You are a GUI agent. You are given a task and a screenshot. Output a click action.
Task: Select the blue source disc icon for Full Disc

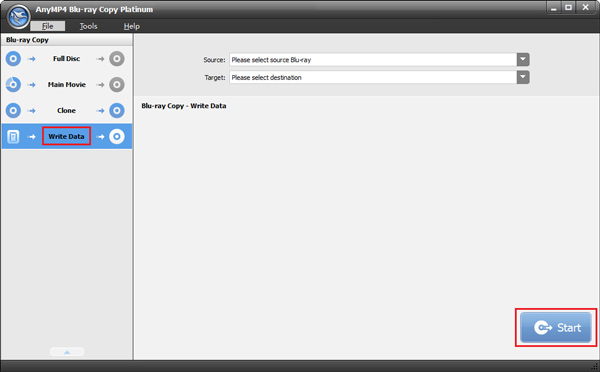click(13, 59)
